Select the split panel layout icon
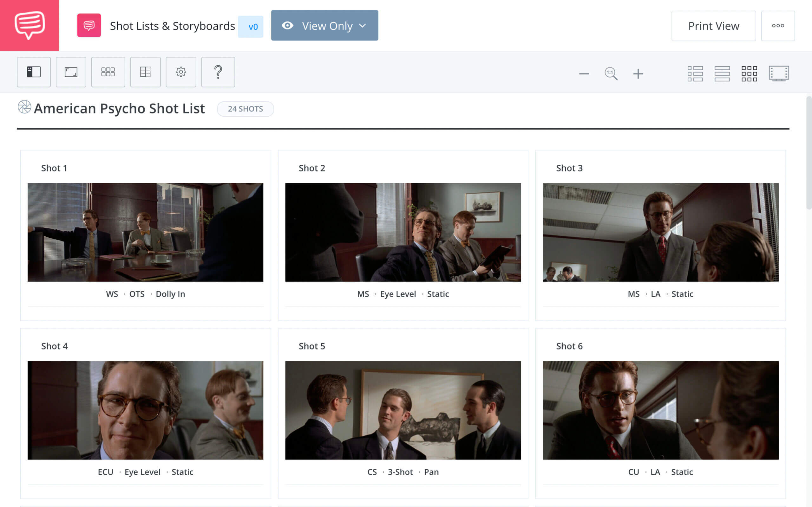This screenshot has height=507, width=812. [x=33, y=72]
